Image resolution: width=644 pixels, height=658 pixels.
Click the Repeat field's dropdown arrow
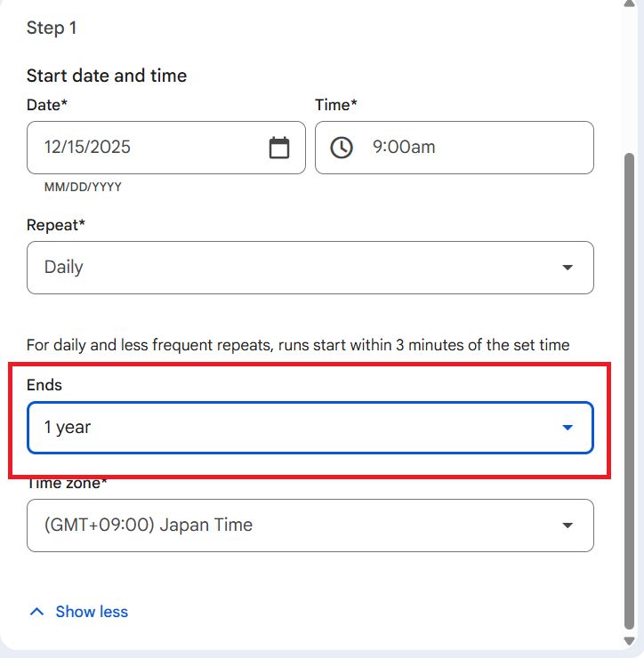(568, 268)
